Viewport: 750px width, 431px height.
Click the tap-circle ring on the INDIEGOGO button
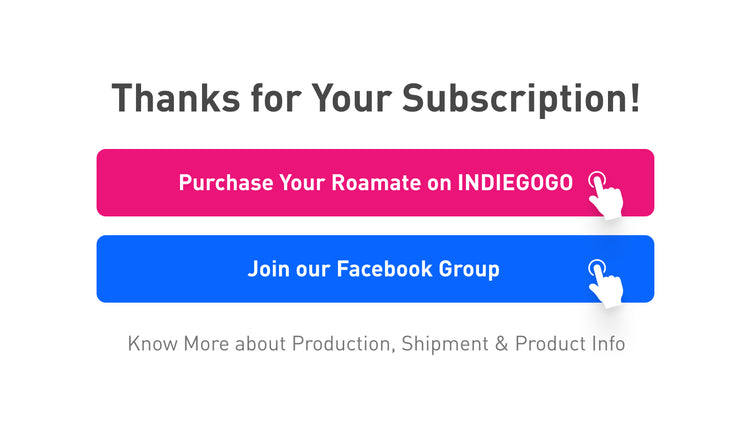tap(597, 180)
